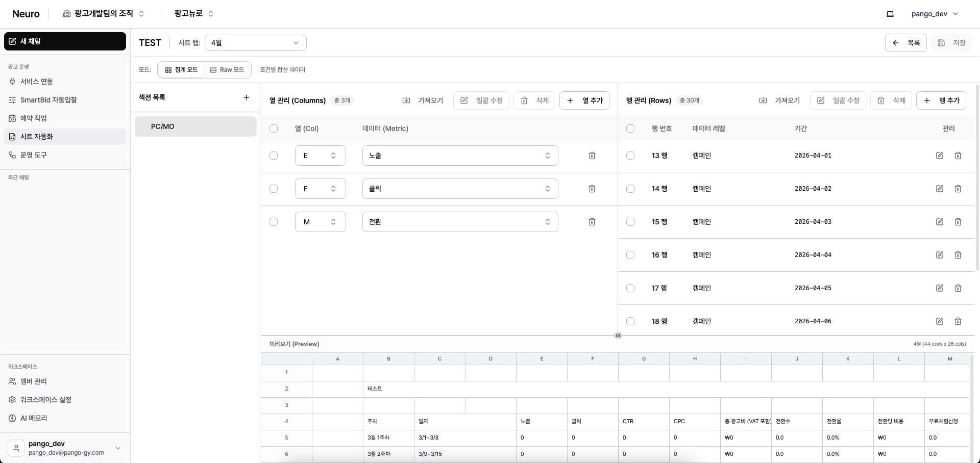Edit row 15 행 using pencil icon

click(x=940, y=222)
